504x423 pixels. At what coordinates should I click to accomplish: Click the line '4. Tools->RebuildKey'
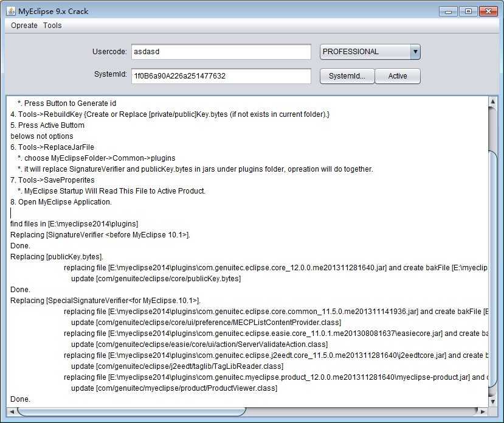coord(170,114)
